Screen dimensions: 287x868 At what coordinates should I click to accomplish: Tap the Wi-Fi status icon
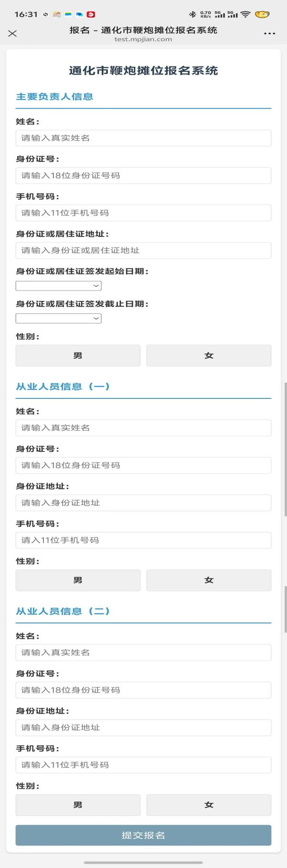245,14
